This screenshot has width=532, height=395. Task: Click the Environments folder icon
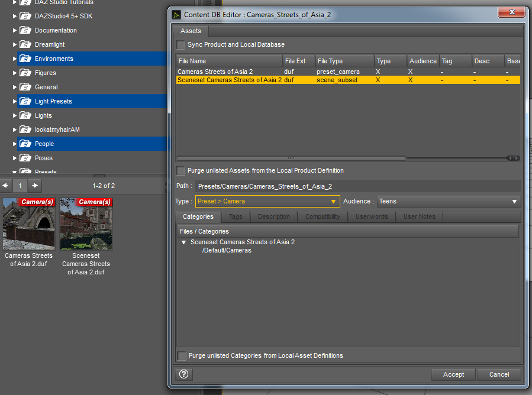click(25, 59)
